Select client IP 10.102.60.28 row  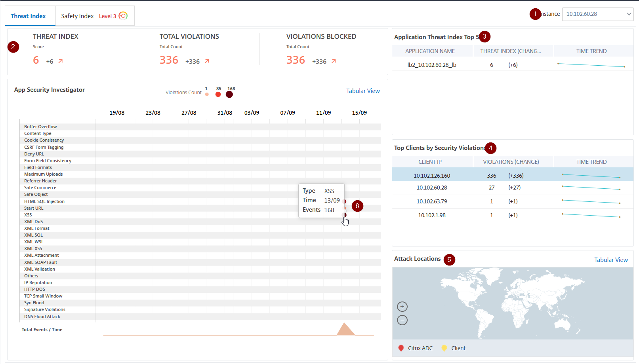pyautogui.click(x=432, y=188)
